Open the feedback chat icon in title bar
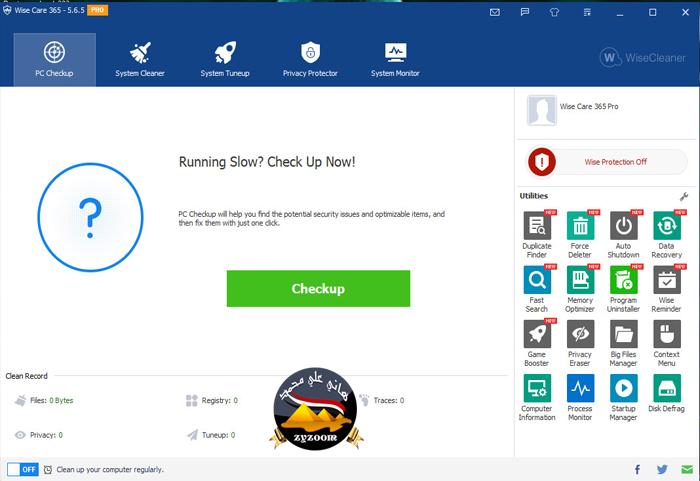The image size is (700, 481). click(x=525, y=12)
